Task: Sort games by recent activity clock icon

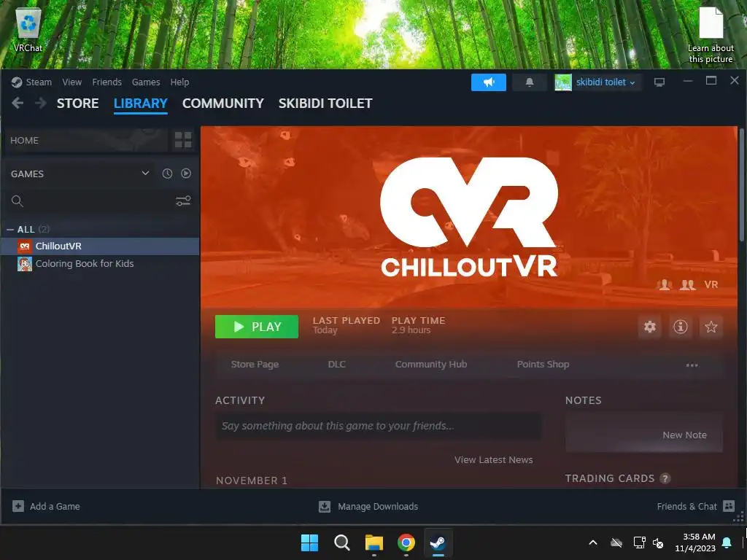Action: 167,174
